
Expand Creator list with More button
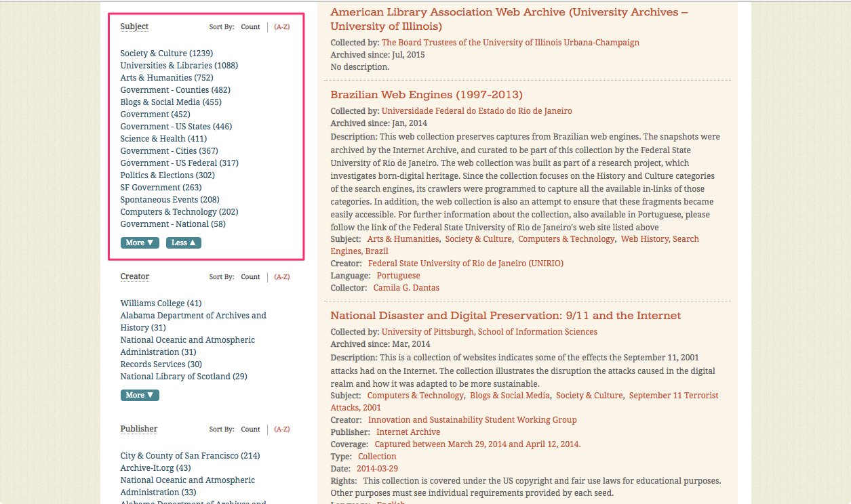point(140,395)
